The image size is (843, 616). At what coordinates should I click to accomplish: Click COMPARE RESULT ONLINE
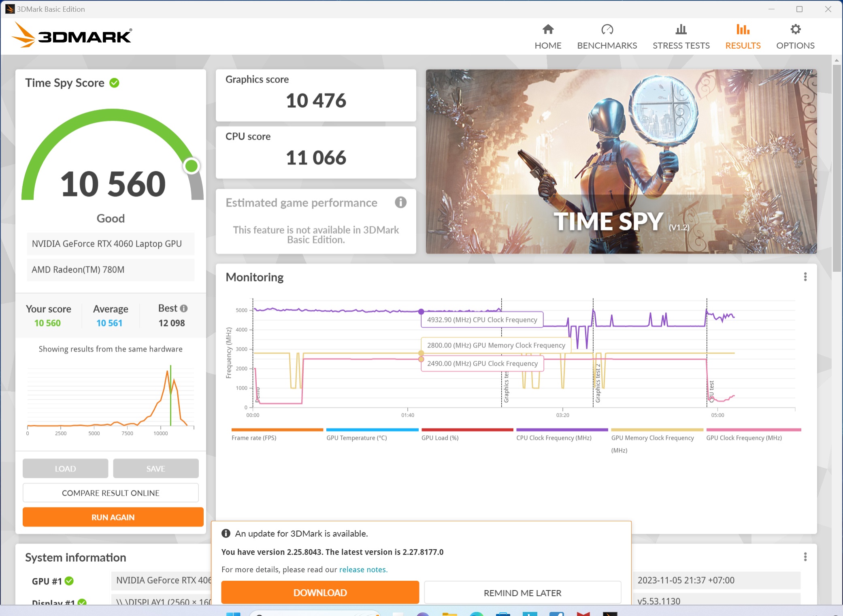[111, 492]
